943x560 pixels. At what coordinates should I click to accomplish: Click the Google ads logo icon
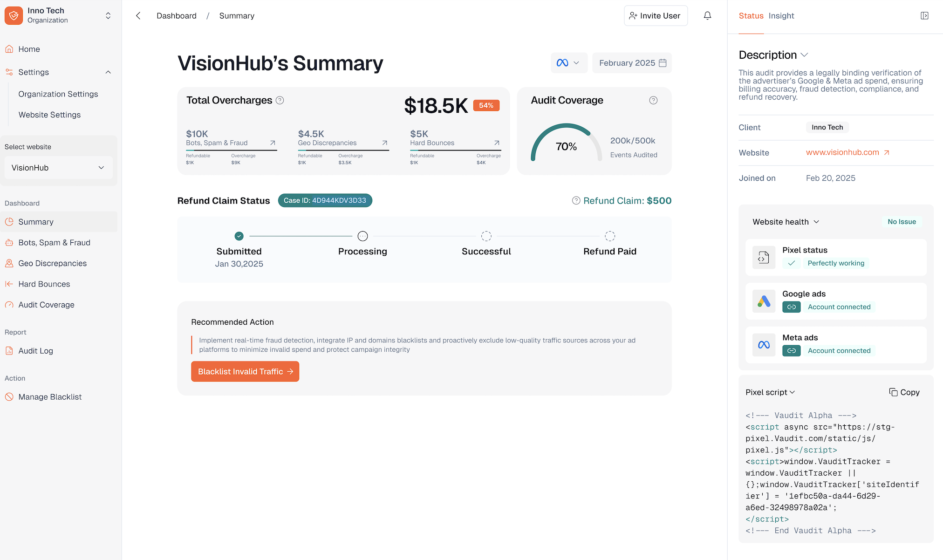click(764, 301)
